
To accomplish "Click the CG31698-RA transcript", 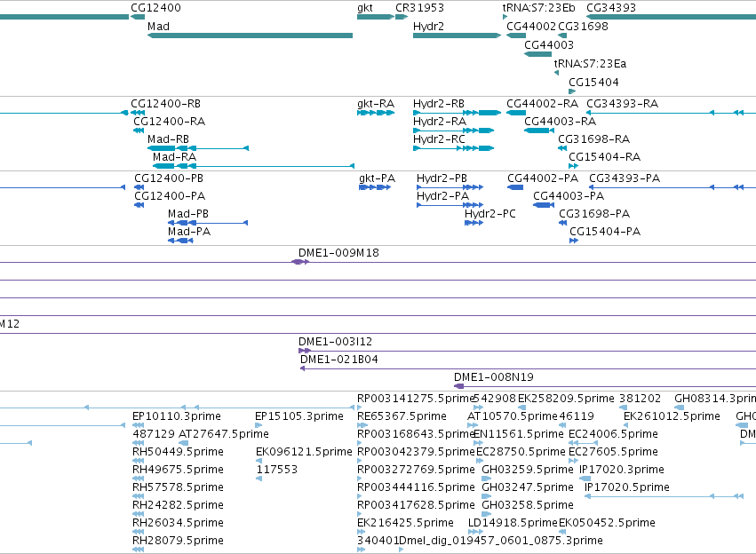I will tap(562, 148).
